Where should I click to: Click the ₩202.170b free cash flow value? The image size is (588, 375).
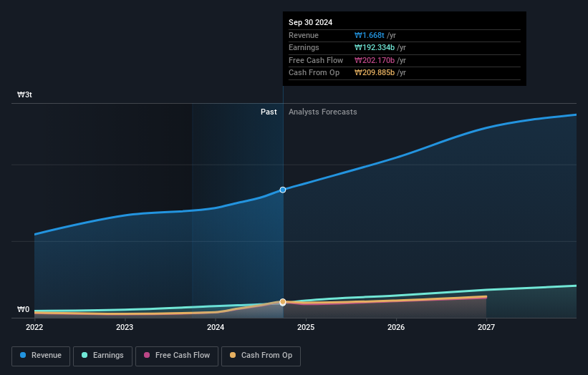pos(375,60)
